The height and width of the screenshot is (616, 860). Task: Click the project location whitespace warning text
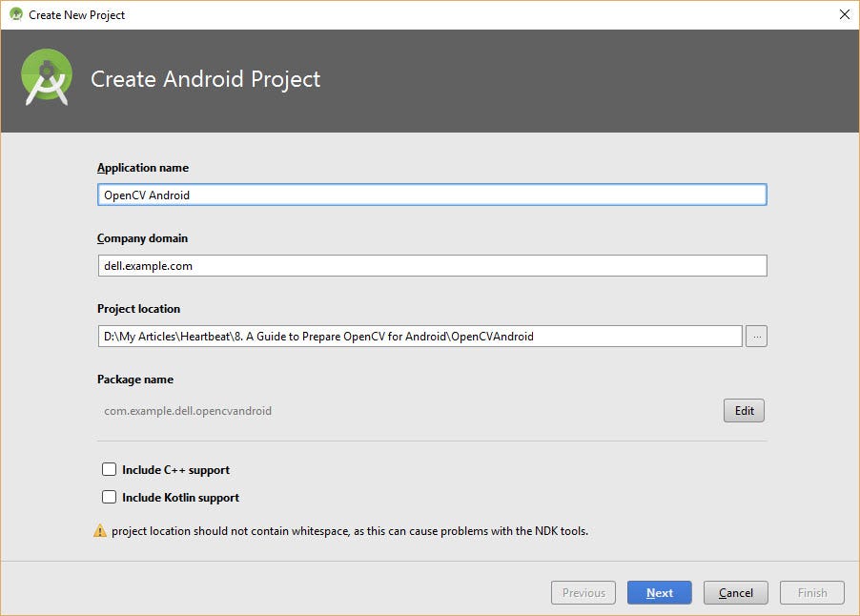click(x=350, y=531)
